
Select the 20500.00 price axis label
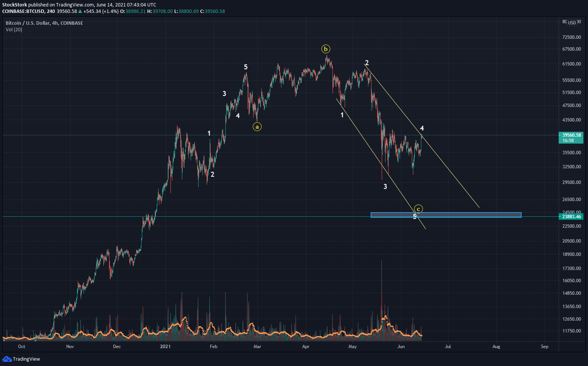click(x=572, y=241)
